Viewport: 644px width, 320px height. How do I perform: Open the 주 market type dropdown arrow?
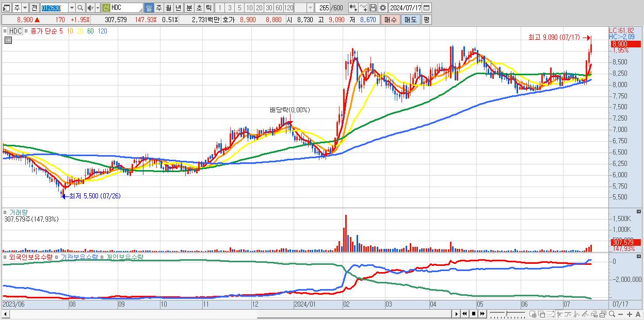[x=24, y=8]
